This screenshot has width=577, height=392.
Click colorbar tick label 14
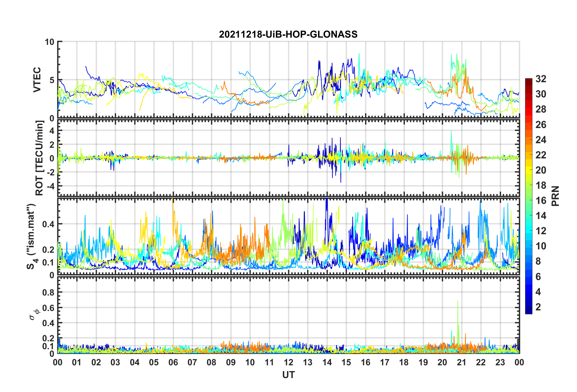(541, 216)
